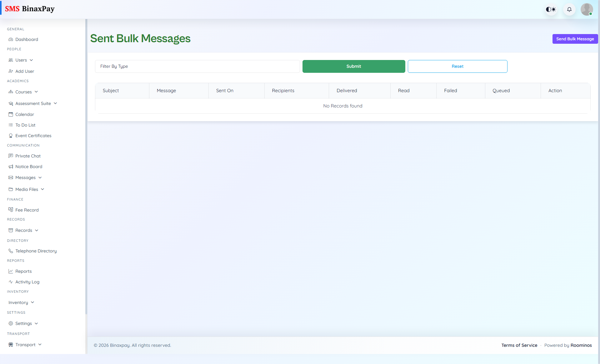Open the To Do List
The height and width of the screenshot is (364, 600).
click(x=25, y=125)
